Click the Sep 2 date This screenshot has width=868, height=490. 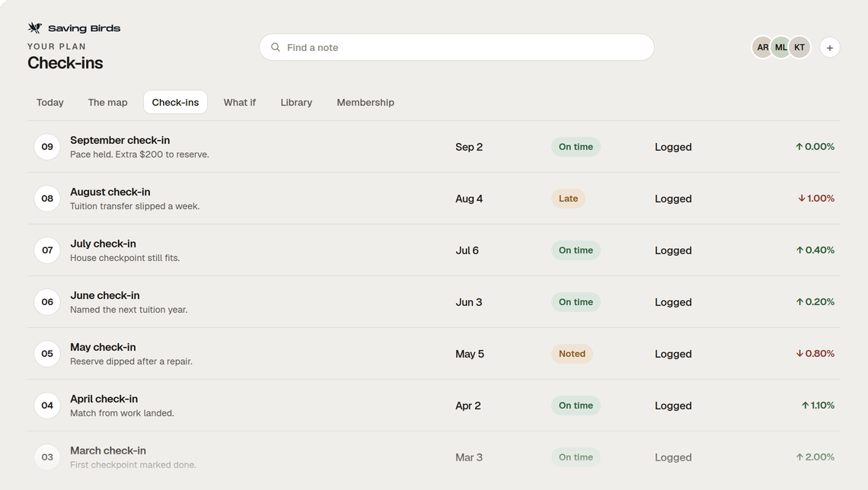[469, 147]
